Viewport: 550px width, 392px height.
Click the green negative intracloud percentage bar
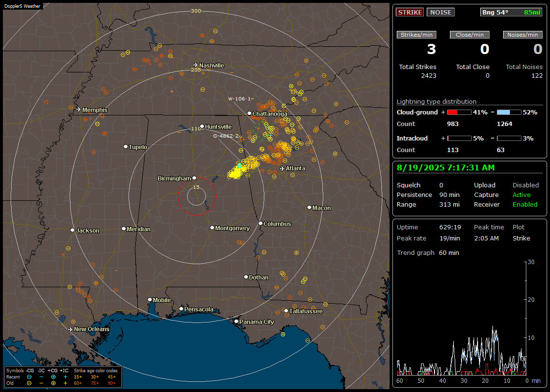(509, 139)
